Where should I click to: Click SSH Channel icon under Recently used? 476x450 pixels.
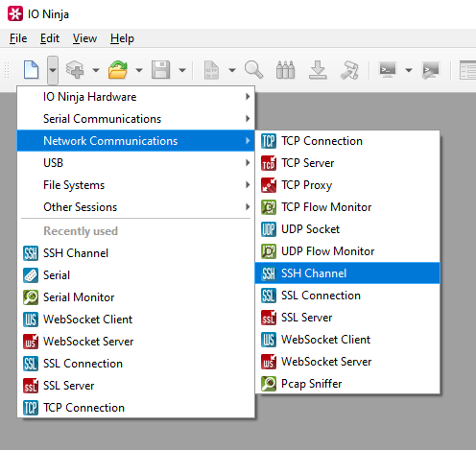31,253
